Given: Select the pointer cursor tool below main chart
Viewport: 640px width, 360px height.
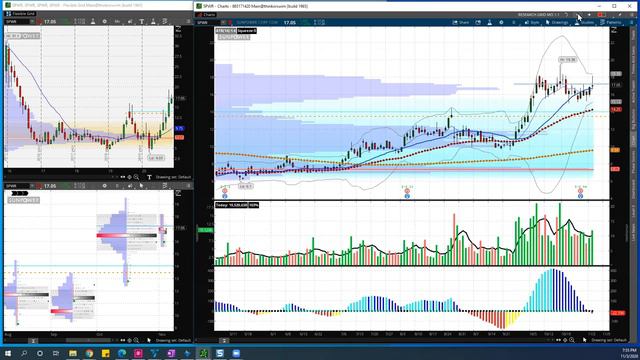Looking at the screenshot, I should click(x=584, y=340).
